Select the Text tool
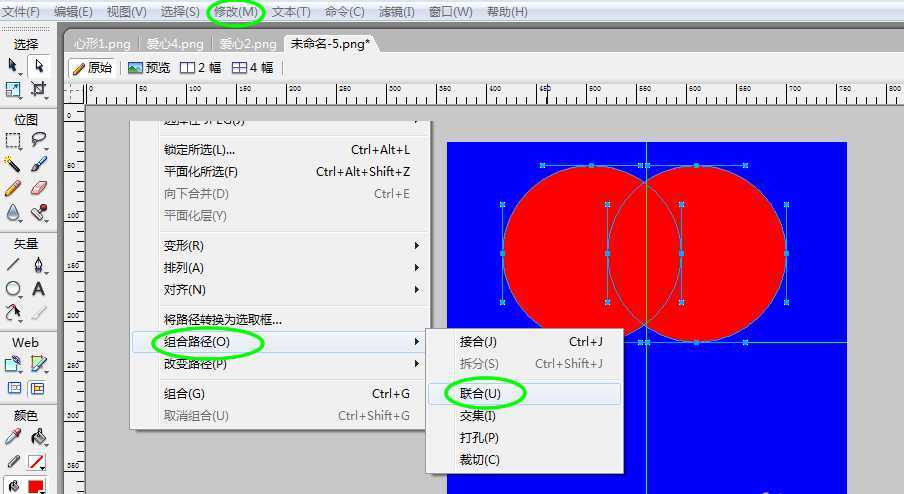Viewport: 904px width, 494px height. [39, 289]
